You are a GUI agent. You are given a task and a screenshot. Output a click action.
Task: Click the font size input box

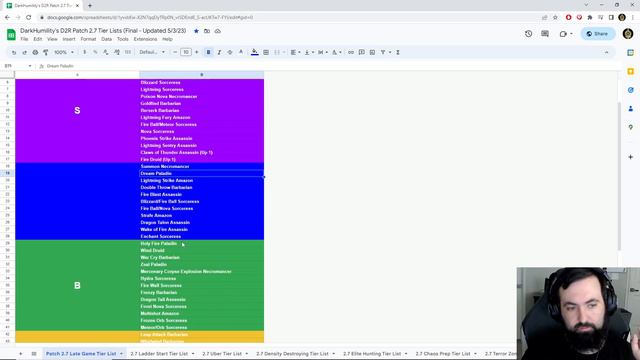pyautogui.click(x=186, y=52)
